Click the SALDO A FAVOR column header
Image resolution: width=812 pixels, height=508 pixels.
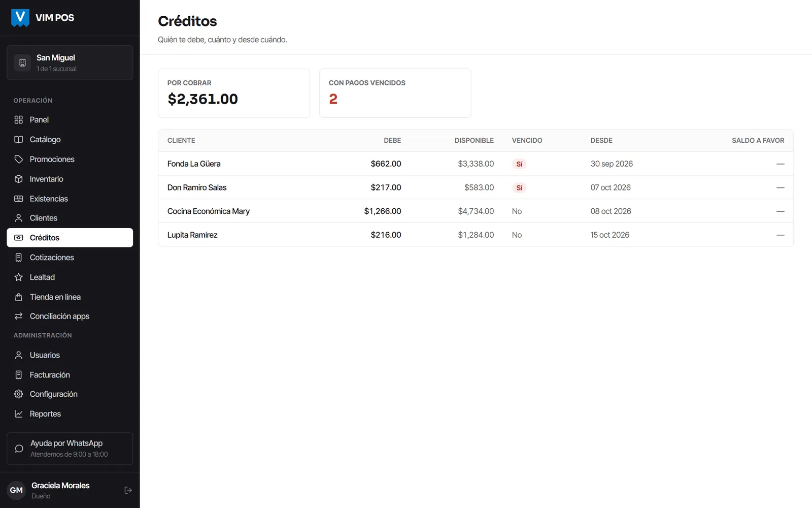[x=758, y=141]
